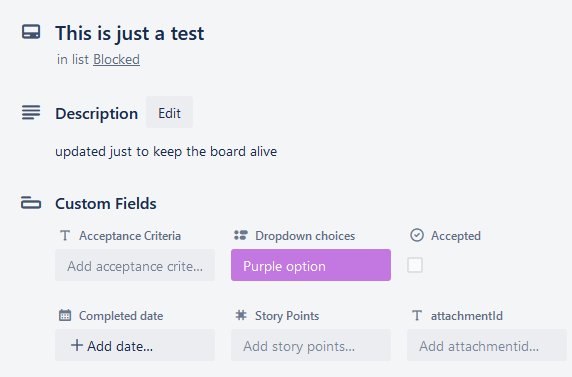Image resolution: width=572 pixels, height=377 pixels.
Task: Click the Custom Fields section icon
Action: tap(31, 203)
